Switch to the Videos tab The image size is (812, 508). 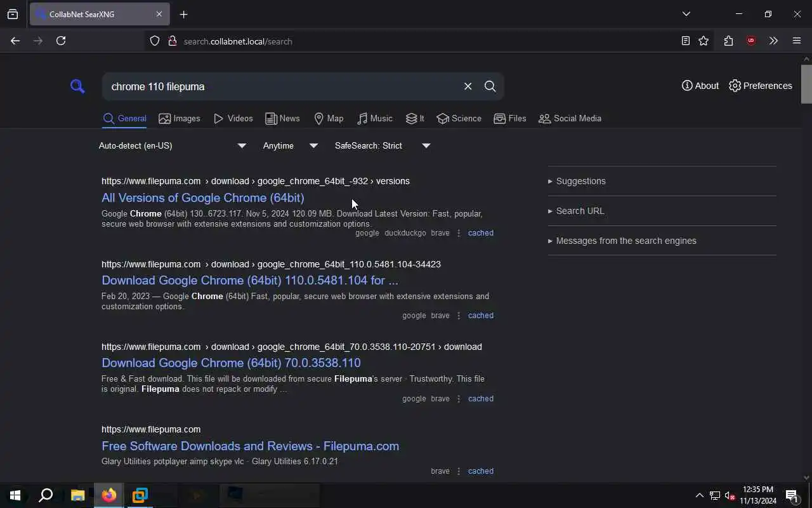point(233,119)
